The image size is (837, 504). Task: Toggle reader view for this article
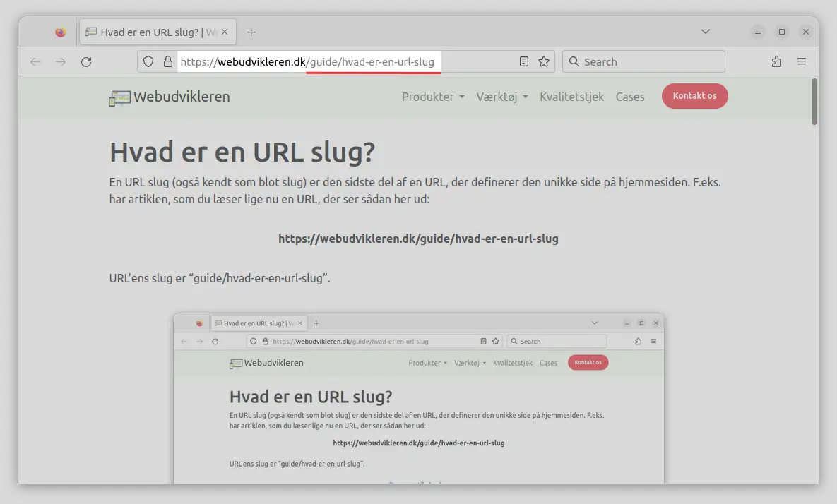[523, 61]
